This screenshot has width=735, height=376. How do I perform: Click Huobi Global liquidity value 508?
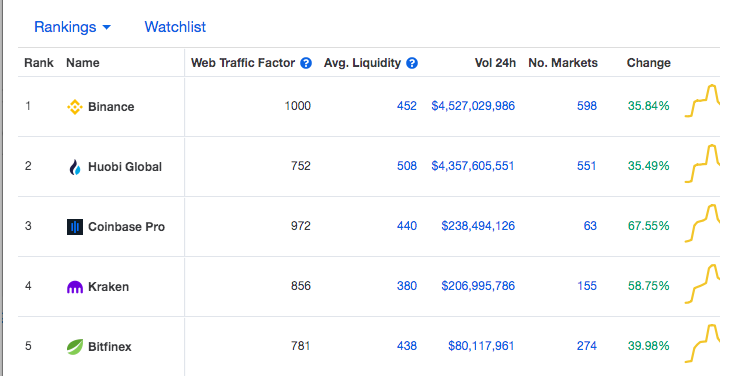coord(406,166)
